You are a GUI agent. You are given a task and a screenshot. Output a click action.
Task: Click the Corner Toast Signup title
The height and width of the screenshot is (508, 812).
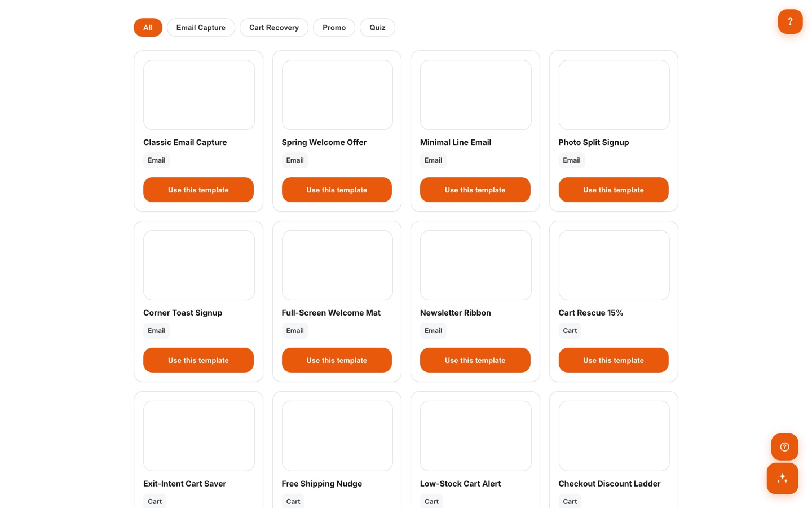pyautogui.click(x=183, y=313)
